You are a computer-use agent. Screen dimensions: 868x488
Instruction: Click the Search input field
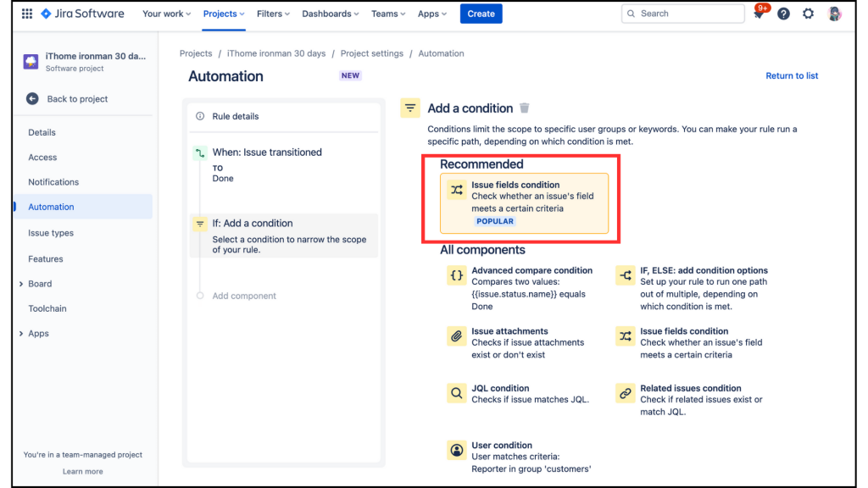click(x=683, y=14)
